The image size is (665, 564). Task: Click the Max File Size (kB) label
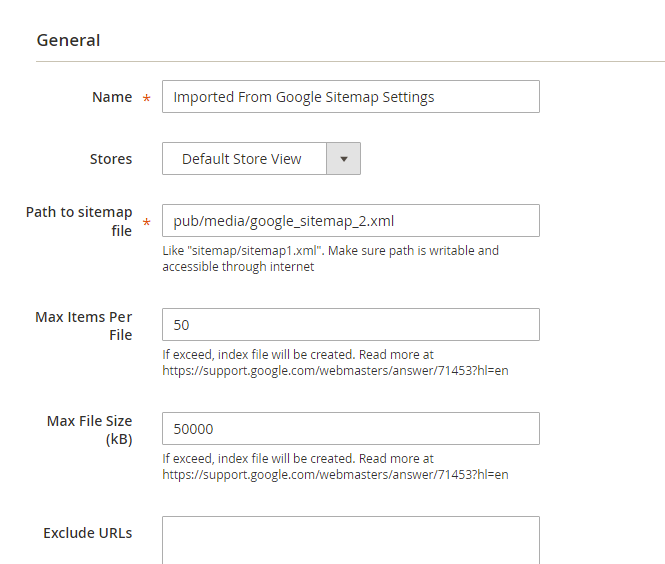(x=90, y=429)
